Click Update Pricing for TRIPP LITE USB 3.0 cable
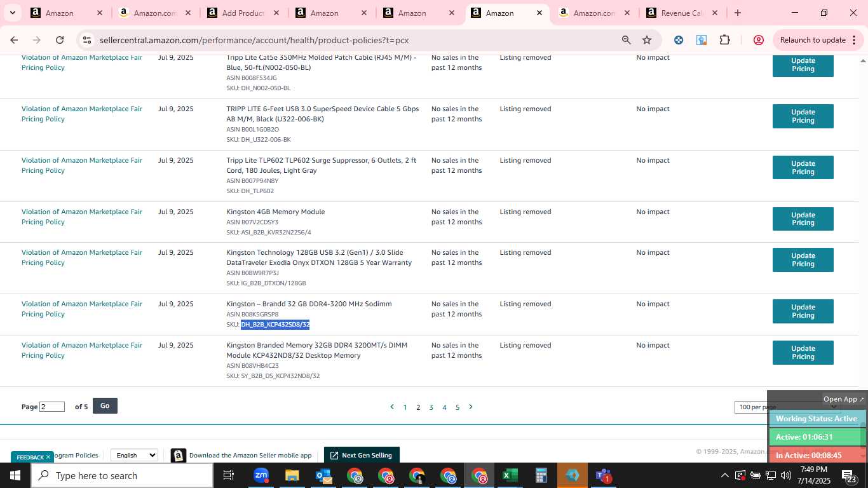Screen dimensions: 868x488 point(803,116)
